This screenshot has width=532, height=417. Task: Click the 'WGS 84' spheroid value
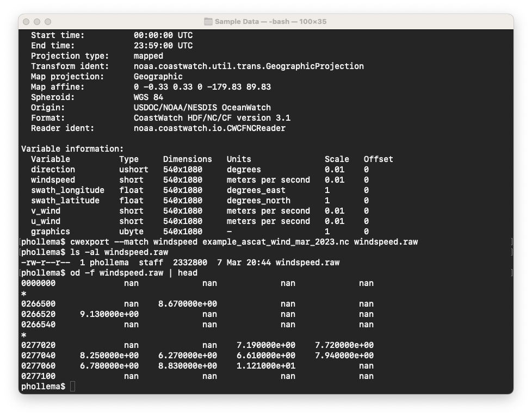[x=149, y=97]
